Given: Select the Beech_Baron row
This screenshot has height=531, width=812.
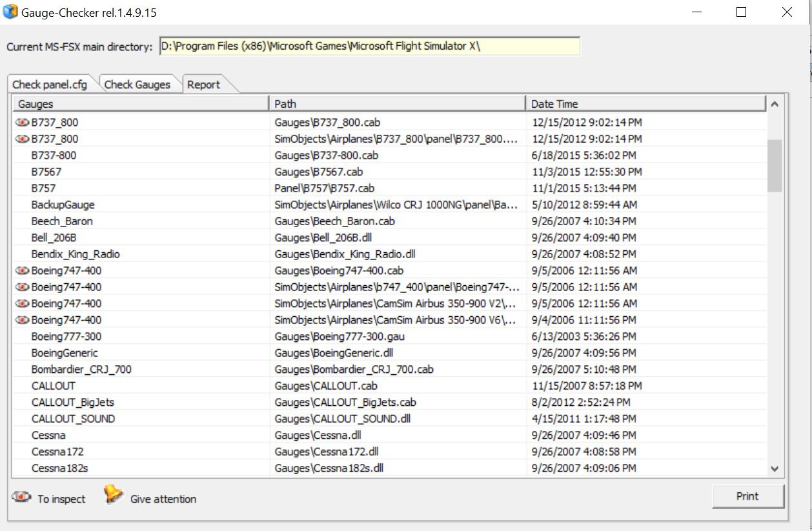Looking at the screenshot, I should click(x=390, y=221).
